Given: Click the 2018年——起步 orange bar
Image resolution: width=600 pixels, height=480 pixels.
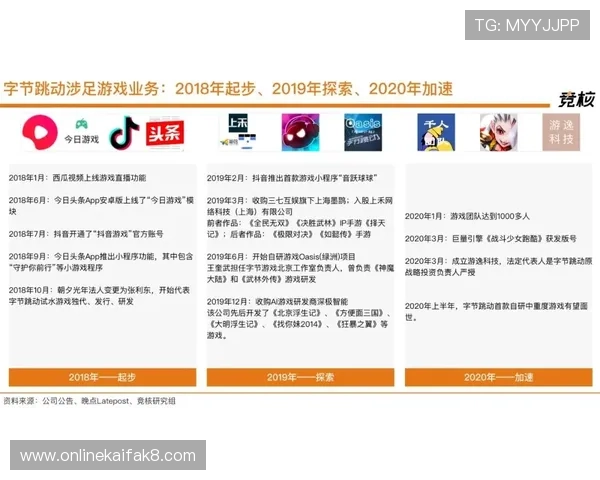Looking at the screenshot, I should point(103,377).
